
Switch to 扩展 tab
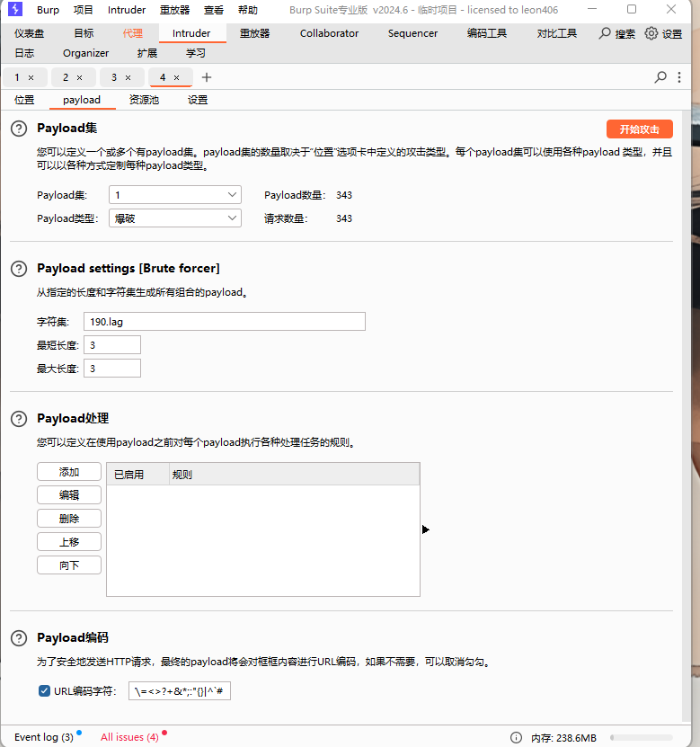pos(147,53)
